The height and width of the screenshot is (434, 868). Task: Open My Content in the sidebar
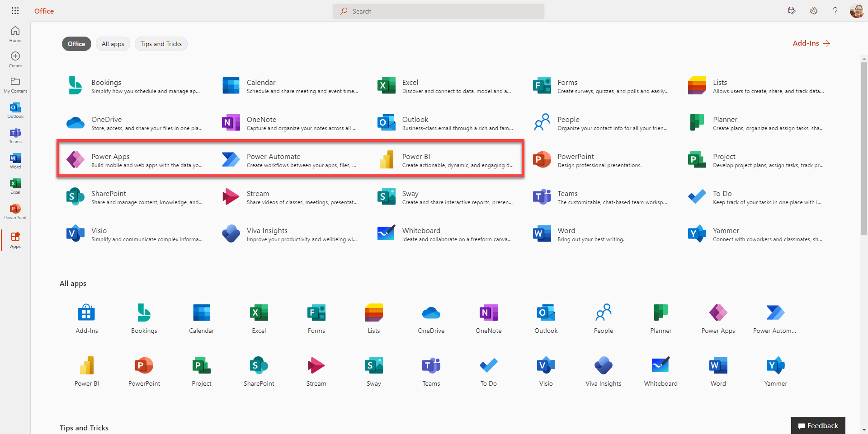(15, 85)
